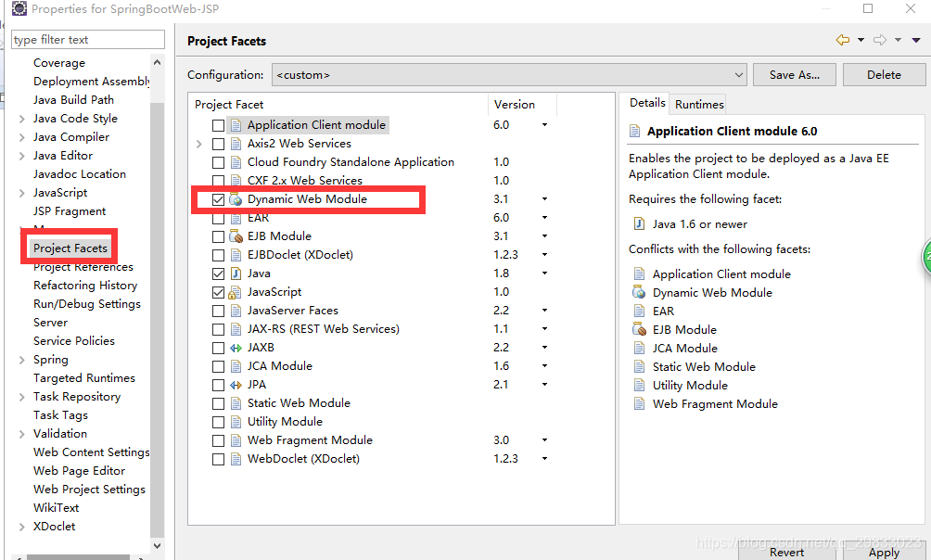Screen dimensions: 931x560
Task: Click the JAXB facet icon
Action: tap(236, 348)
